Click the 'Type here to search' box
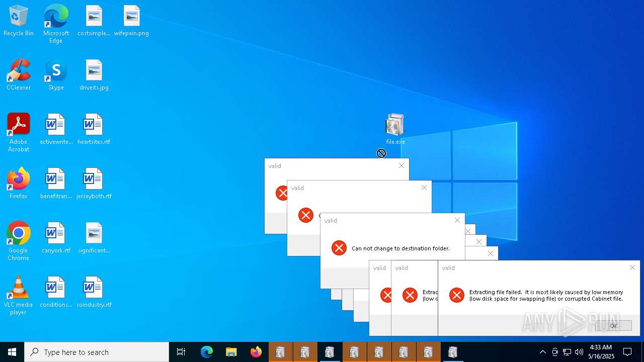Viewport: 644px width, 362px height. (x=97, y=352)
